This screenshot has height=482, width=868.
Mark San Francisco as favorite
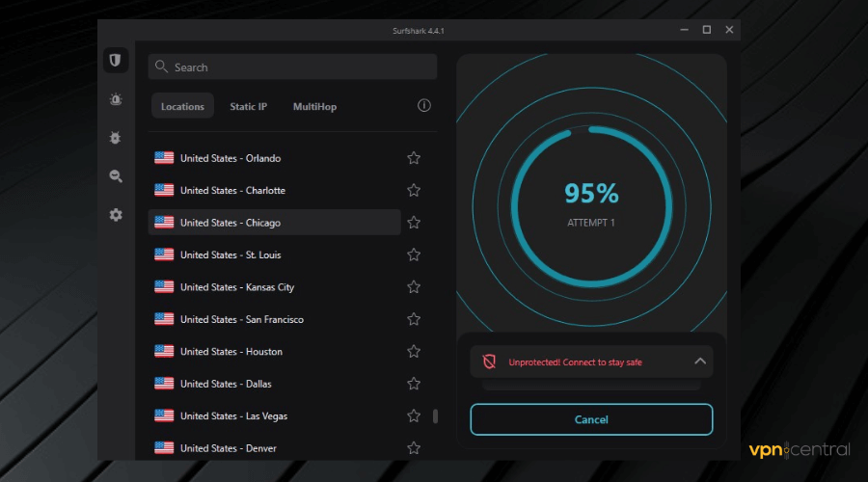(414, 319)
